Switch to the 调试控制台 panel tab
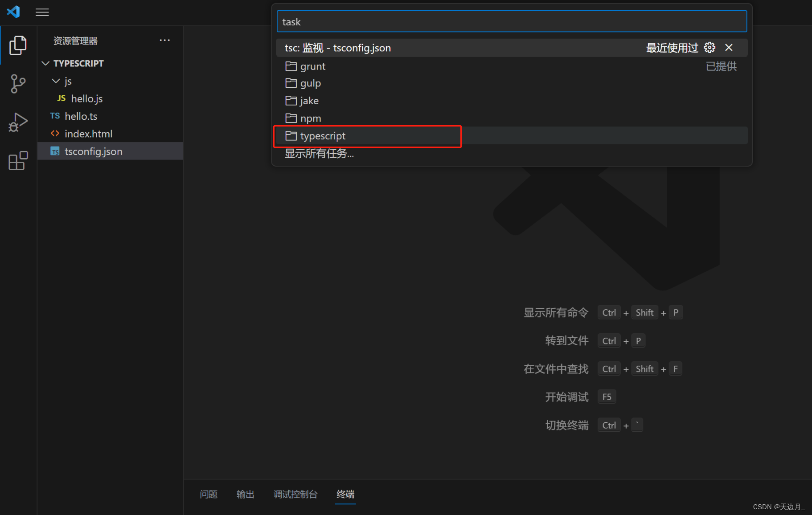 (295, 494)
